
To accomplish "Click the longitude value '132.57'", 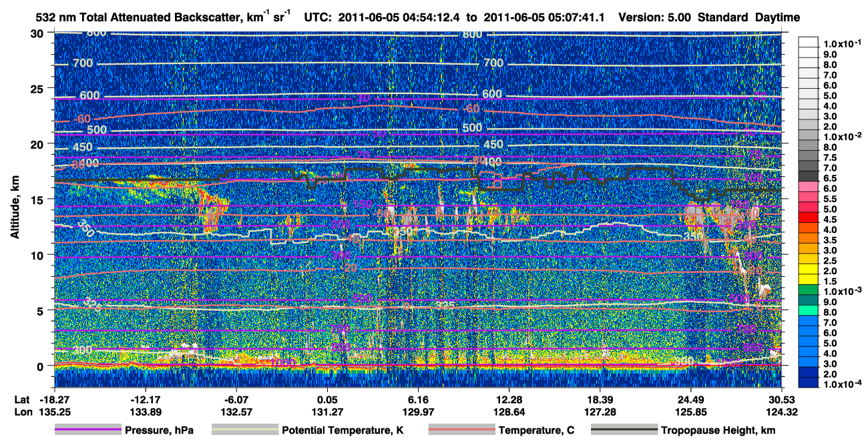I will pyautogui.click(x=236, y=412).
